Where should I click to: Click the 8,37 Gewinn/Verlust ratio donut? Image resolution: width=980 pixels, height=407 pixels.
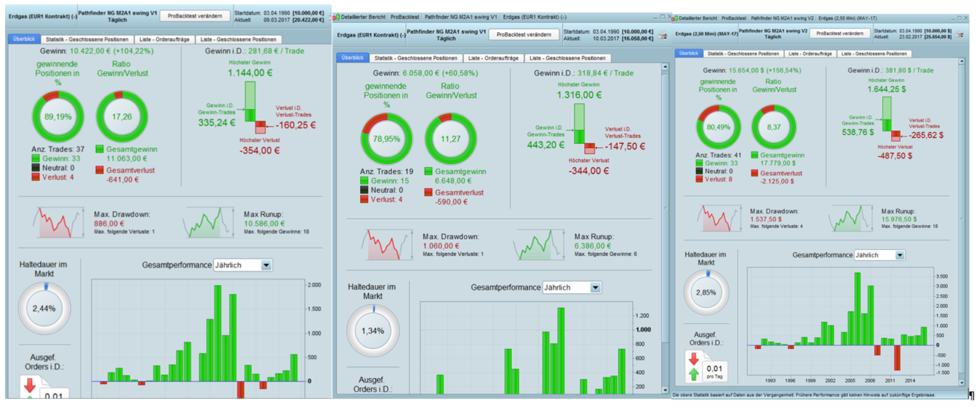coord(774,127)
